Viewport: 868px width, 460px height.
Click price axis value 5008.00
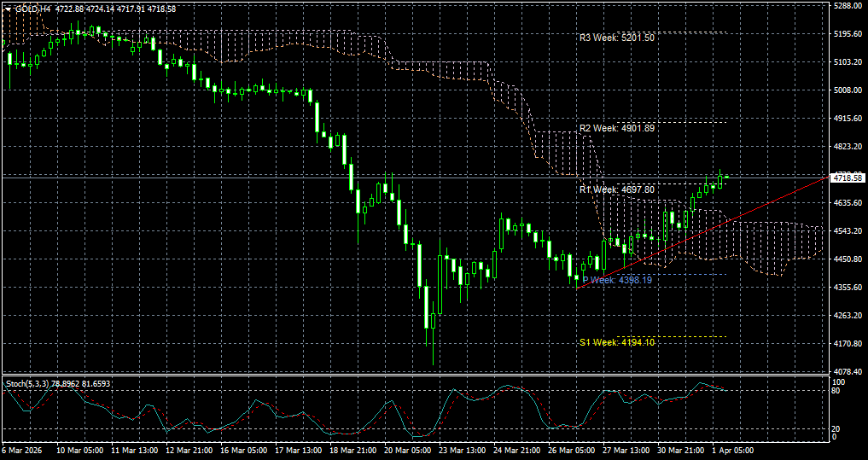848,90
